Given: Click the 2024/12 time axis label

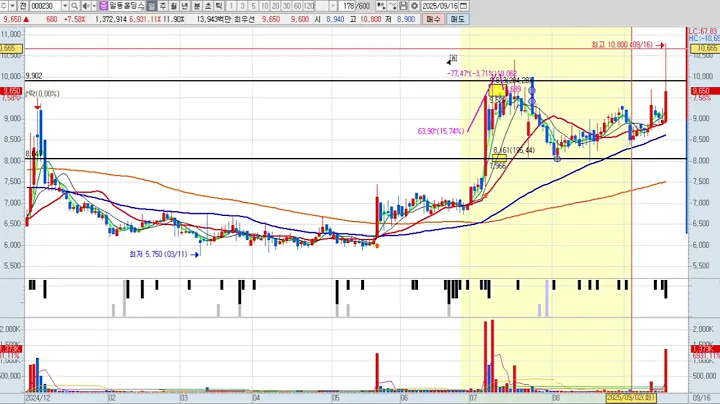Looking at the screenshot, I should coord(38,398).
